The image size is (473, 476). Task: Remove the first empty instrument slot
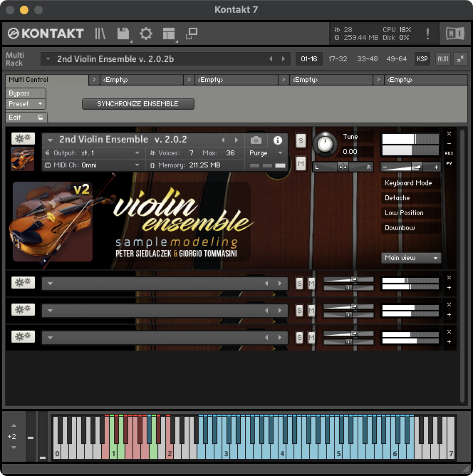pyautogui.click(x=449, y=278)
